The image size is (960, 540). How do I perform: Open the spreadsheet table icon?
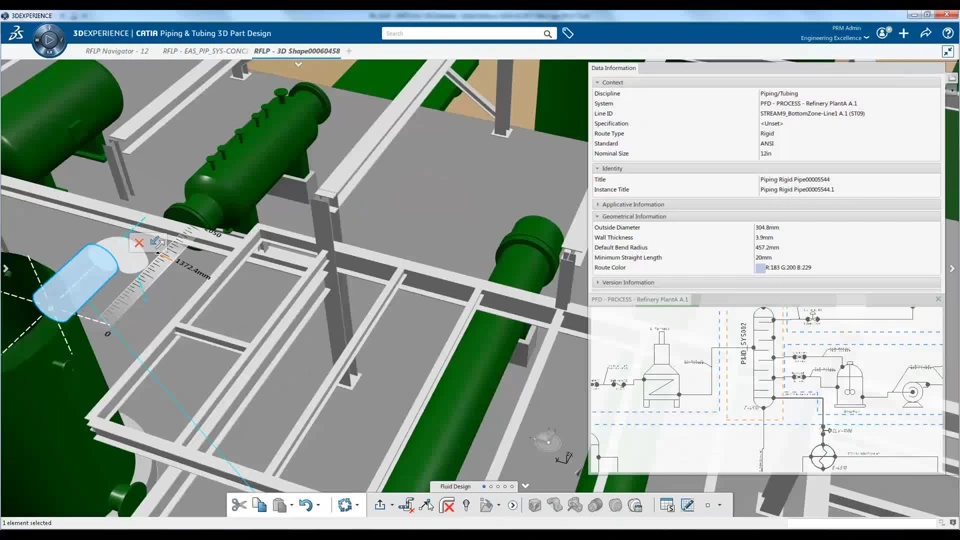(667, 505)
